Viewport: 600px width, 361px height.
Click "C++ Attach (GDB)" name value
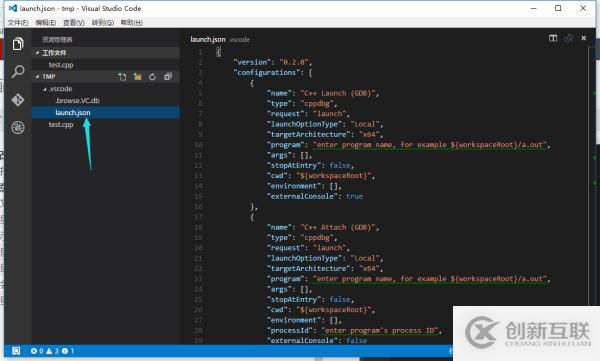click(x=338, y=227)
